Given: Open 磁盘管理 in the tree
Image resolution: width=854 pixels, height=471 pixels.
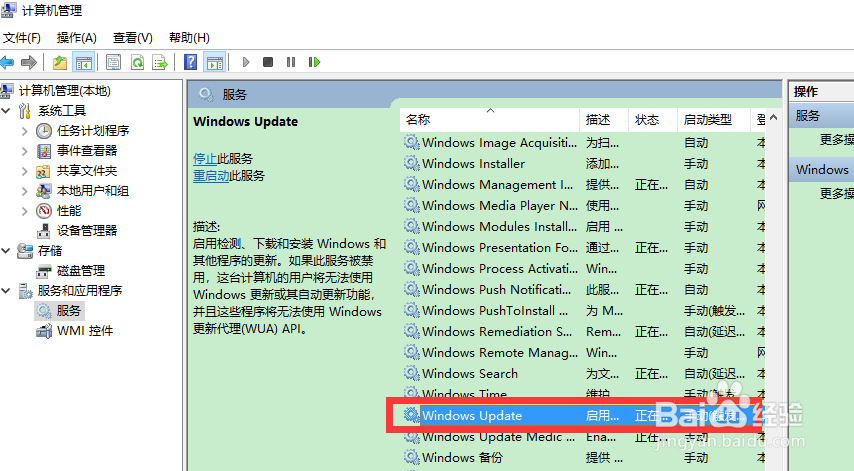Looking at the screenshot, I should [81, 271].
